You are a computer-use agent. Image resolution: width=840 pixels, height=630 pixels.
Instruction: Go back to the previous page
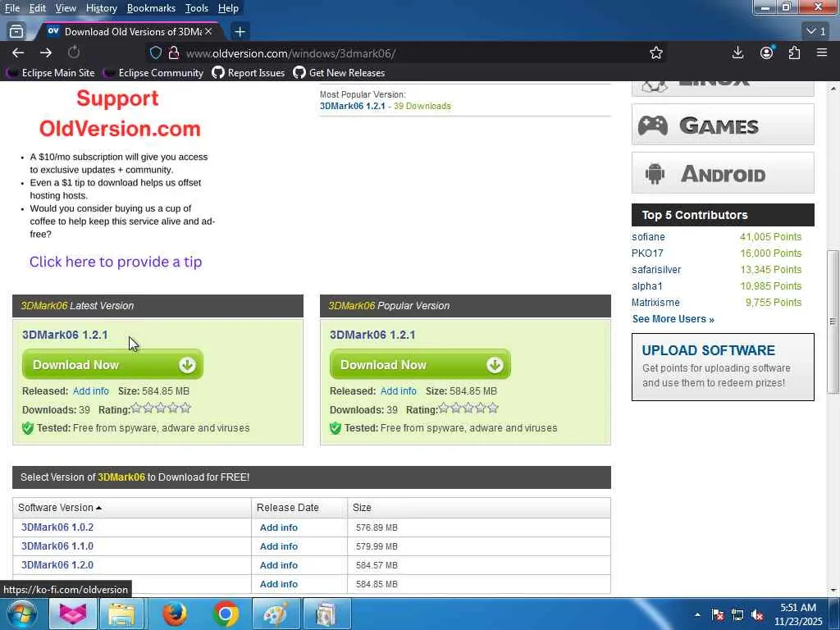[18, 52]
